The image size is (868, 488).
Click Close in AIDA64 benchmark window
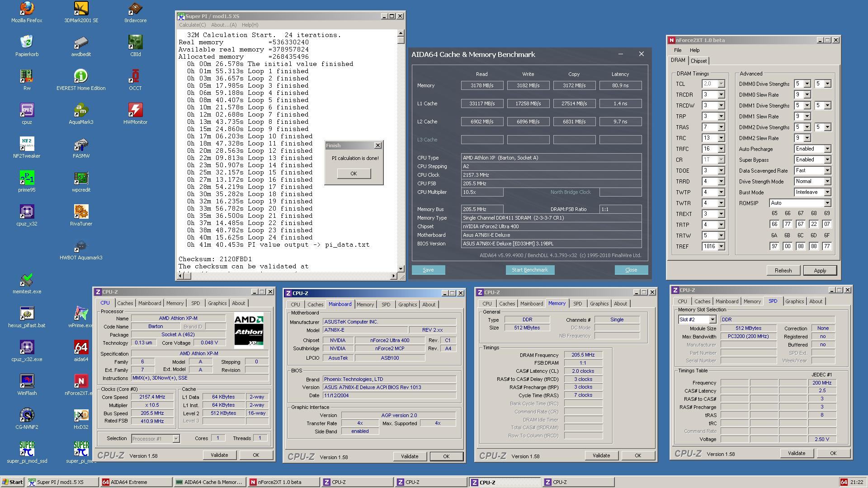tap(631, 270)
